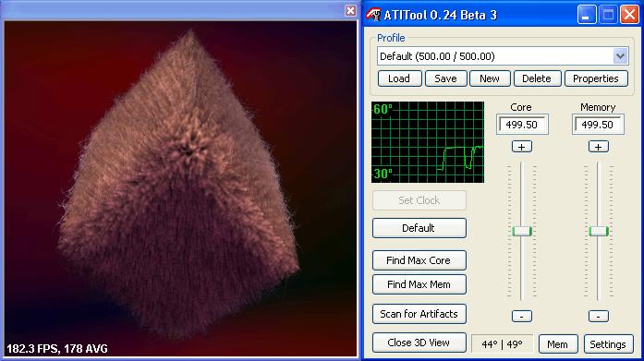Start Scan for Artifacts
The width and height of the screenshot is (644, 361).
419,314
